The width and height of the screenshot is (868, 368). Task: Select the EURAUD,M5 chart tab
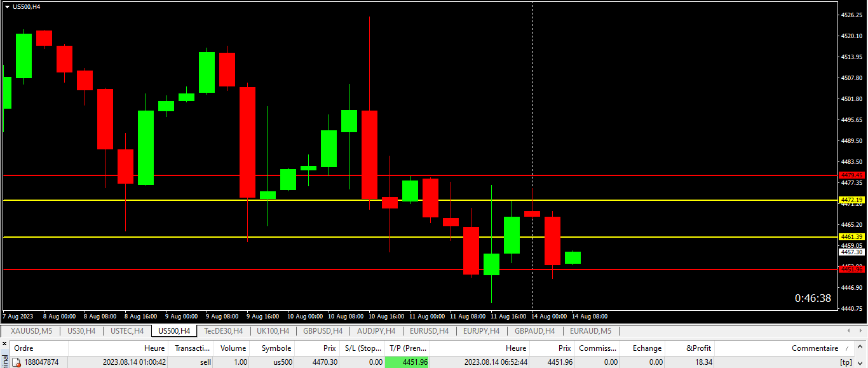coord(590,331)
